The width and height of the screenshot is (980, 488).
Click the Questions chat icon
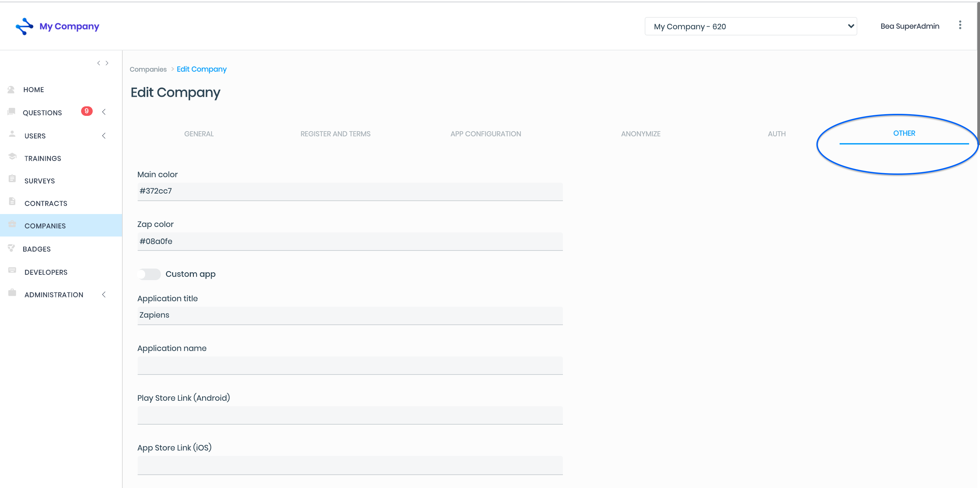pyautogui.click(x=11, y=111)
